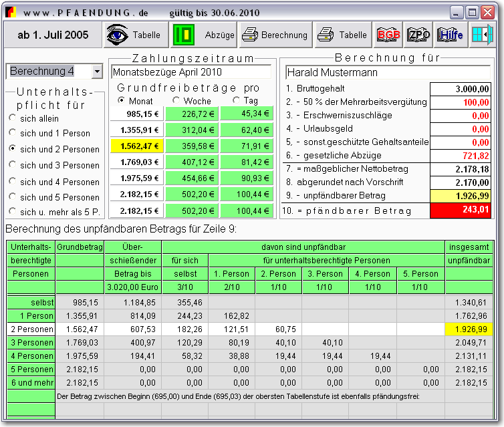Click the 45,34 € daily amount

click(x=247, y=114)
